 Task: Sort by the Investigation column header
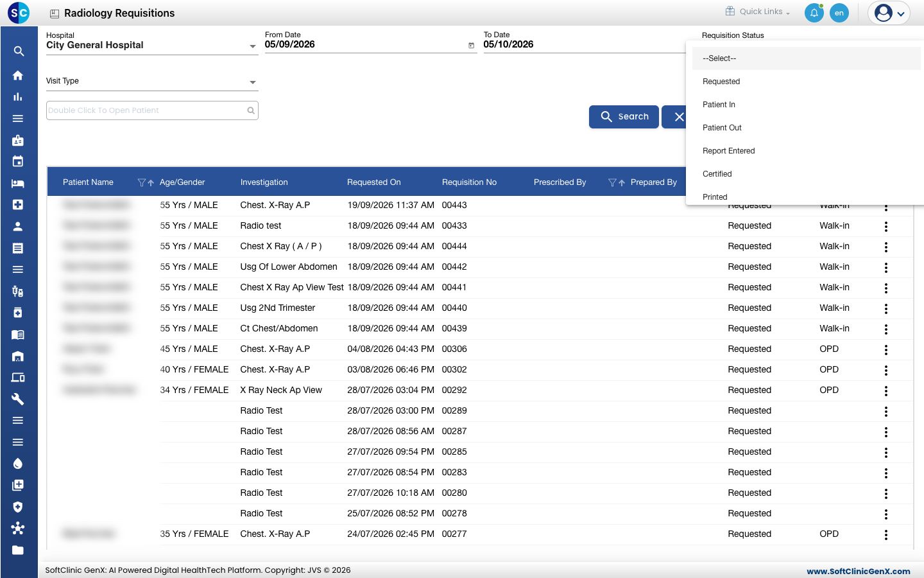[264, 182]
